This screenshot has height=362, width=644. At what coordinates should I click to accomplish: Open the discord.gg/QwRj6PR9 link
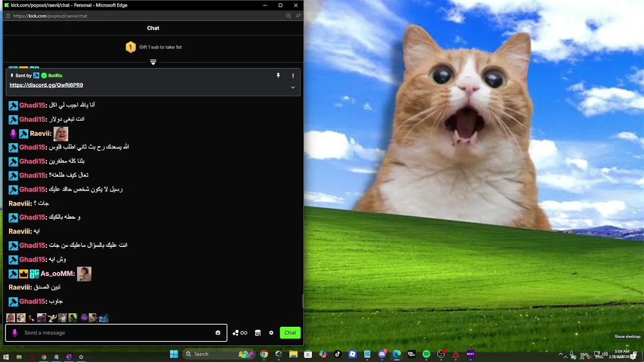(46, 85)
